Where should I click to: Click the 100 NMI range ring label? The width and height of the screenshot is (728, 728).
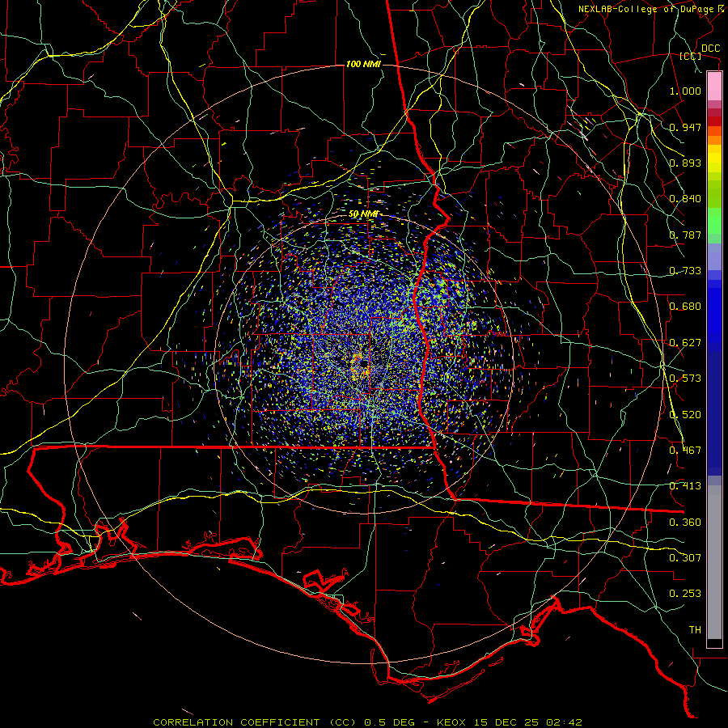363,64
